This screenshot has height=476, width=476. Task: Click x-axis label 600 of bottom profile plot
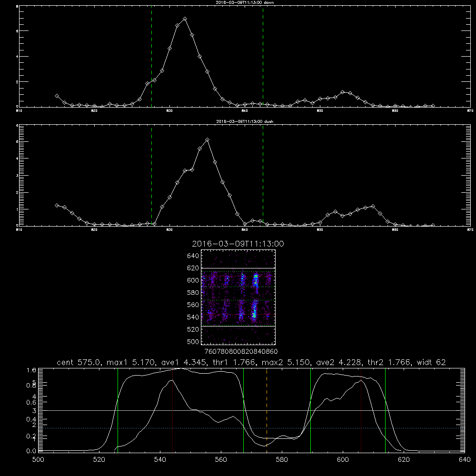343,460
